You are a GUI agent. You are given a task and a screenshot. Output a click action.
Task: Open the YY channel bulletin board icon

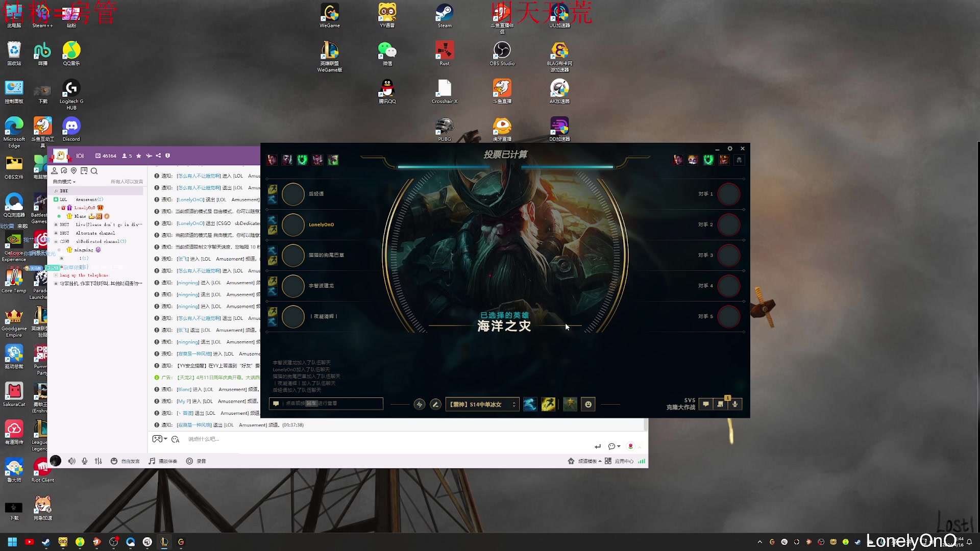84,170
